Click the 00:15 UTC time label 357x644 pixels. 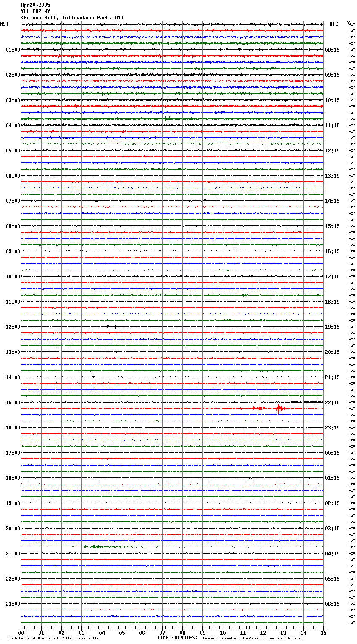pyautogui.click(x=332, y=453)
